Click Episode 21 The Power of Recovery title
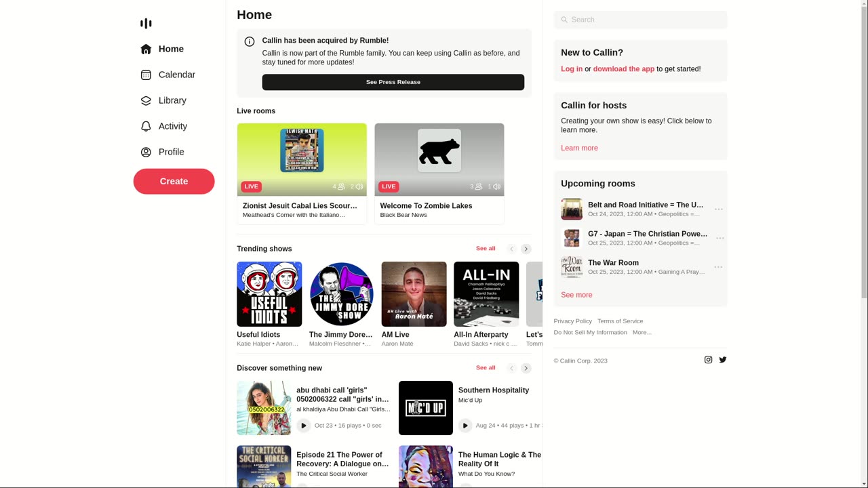 click(343, 460)
